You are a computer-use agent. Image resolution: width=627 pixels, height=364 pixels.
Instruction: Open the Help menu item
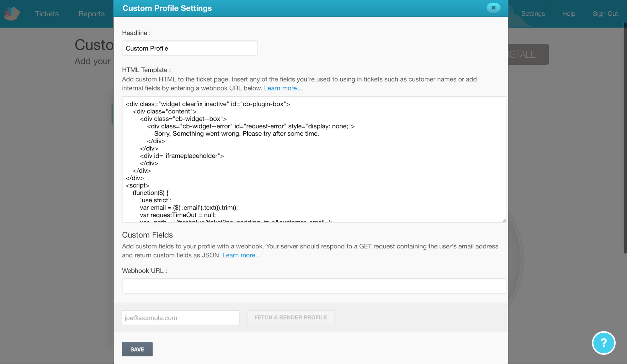tap(569, 14)
